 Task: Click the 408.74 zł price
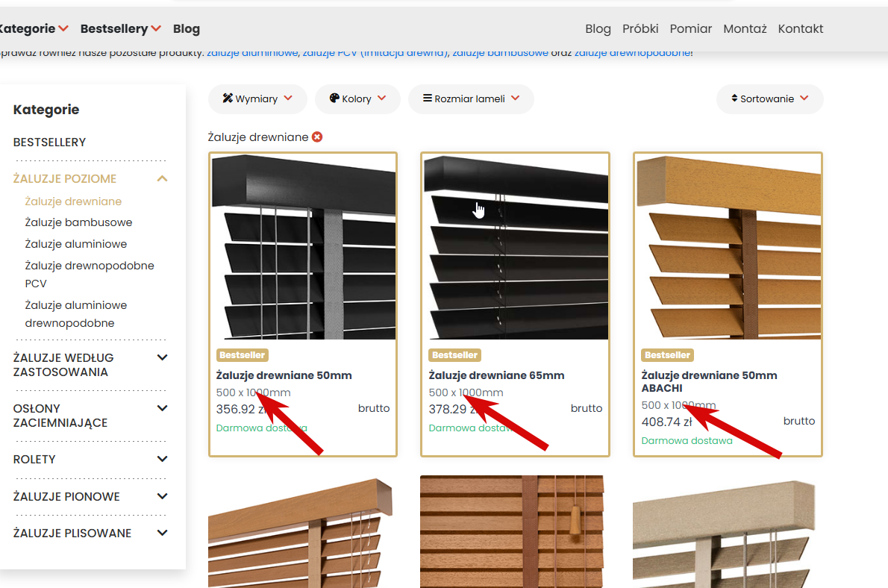coord(666,422)
